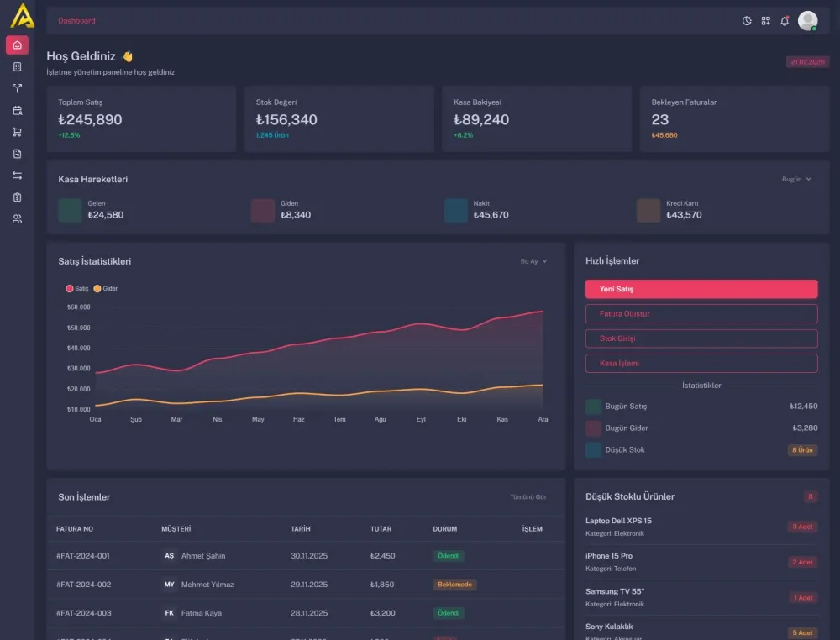Click the Stok Girişi button

coord(701,338)
